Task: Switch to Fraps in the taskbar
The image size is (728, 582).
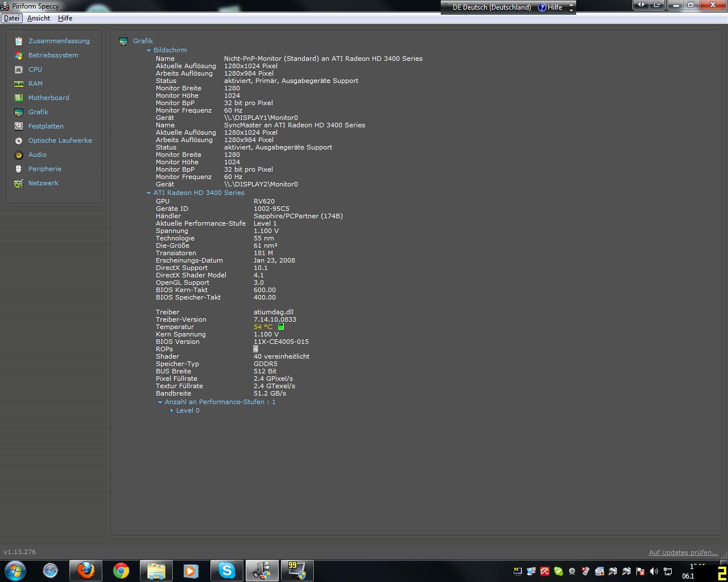Action: point(297,571)
